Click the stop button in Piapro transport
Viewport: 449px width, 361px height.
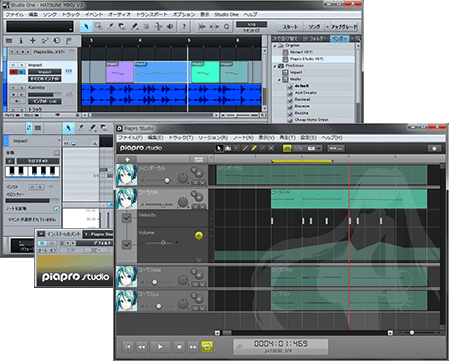point(179,347)
